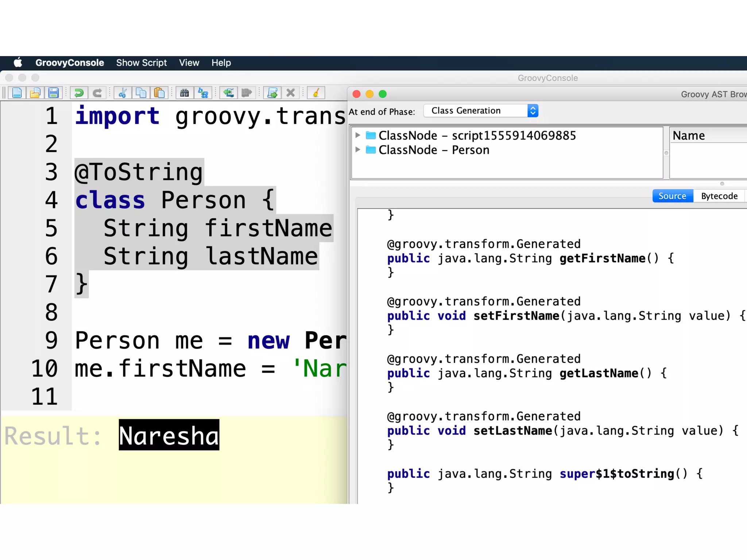This screenshot has height=560, width=747.
Task: Click the Paste clipboard icon
Action: 159,93
